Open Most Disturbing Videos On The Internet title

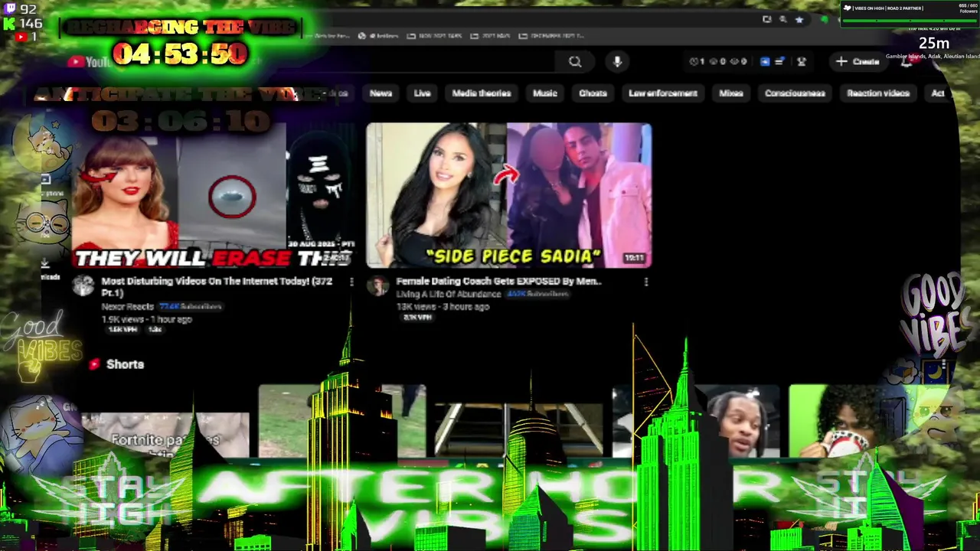coord(217,287)
